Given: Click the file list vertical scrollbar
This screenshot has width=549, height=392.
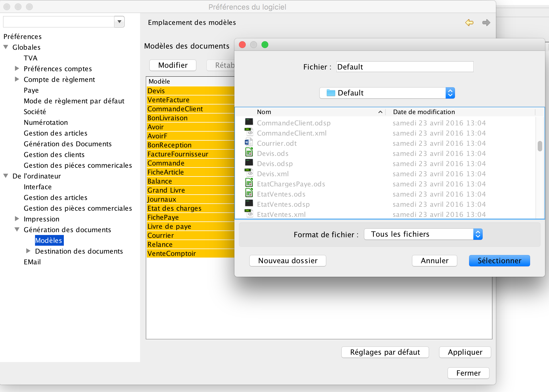Looking at the screenshot, I should 540,146.
